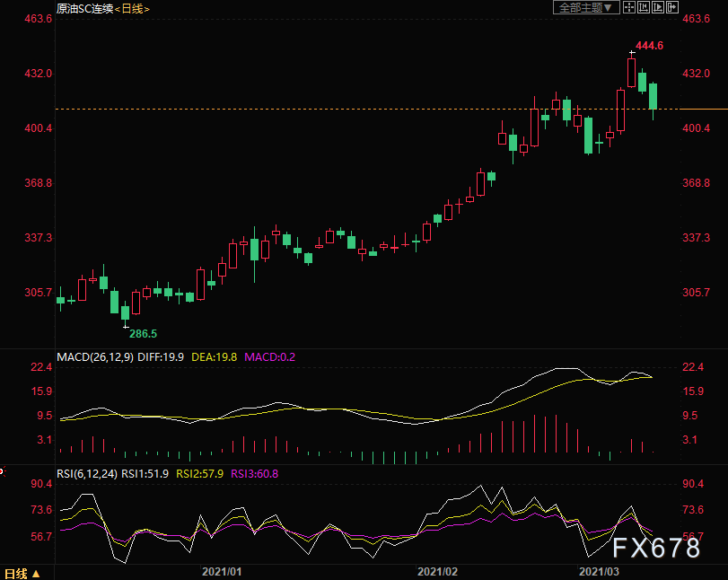The image size is (728, 580).
Task: Click the 286.5 low price marker
Action: coord(142,333)
